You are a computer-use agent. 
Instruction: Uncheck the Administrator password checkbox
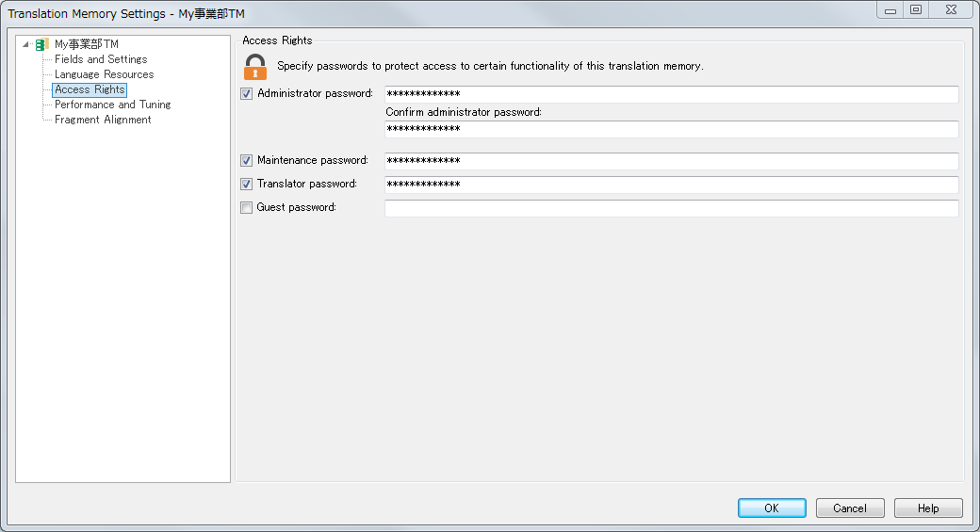pos(247,93)
